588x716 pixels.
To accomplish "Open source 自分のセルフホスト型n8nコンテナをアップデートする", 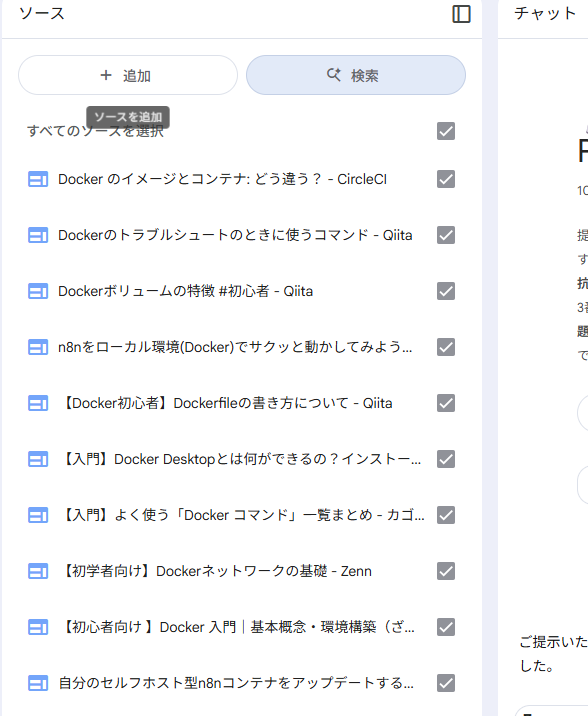I will coord(236,683).
